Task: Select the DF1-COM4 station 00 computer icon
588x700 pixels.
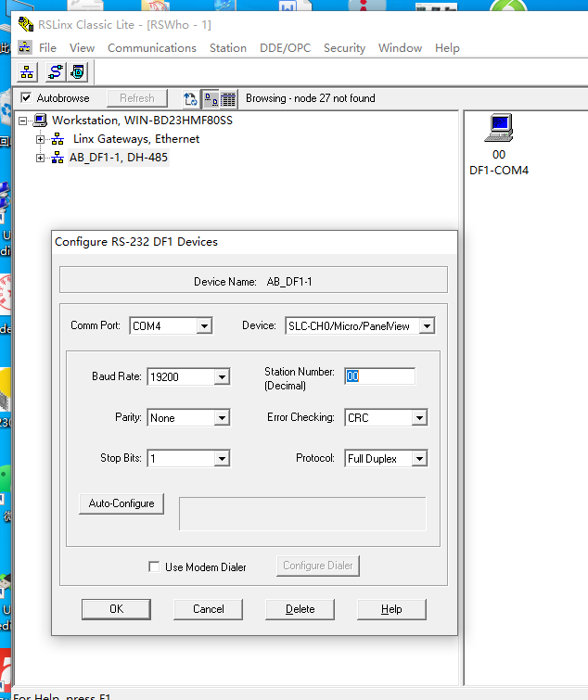Action: pyautogui.click(x=499, y=127)
